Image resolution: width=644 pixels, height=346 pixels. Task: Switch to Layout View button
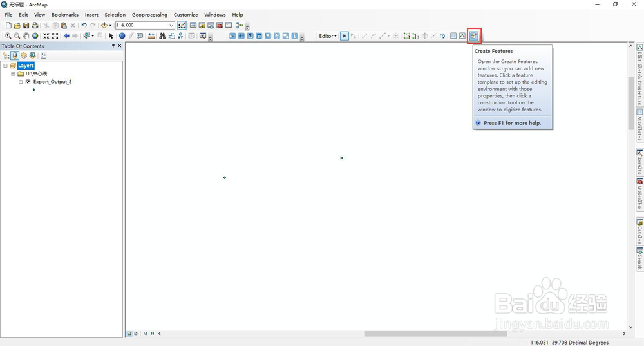click(135, 334)
